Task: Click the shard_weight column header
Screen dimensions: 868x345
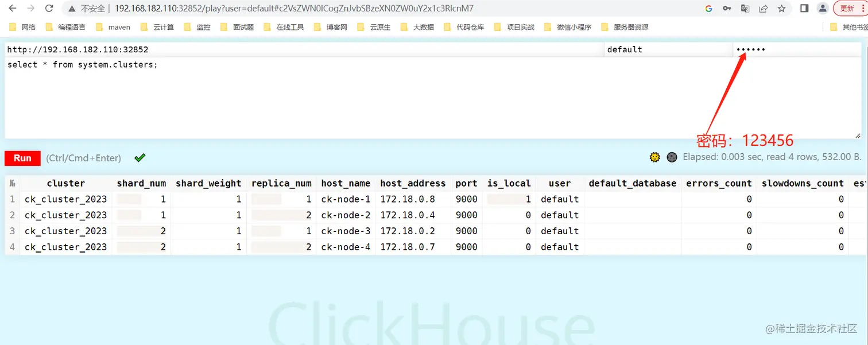Action: click(x=208, y=184)
